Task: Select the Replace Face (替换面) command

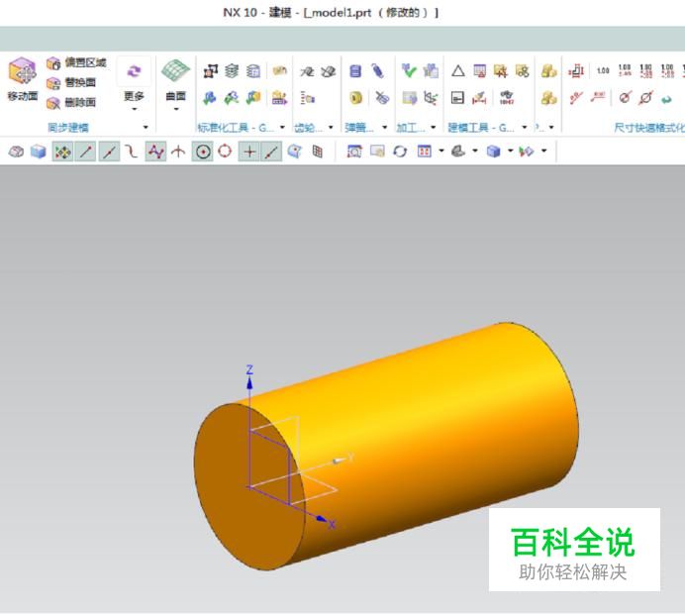Action: click(71, 82)
